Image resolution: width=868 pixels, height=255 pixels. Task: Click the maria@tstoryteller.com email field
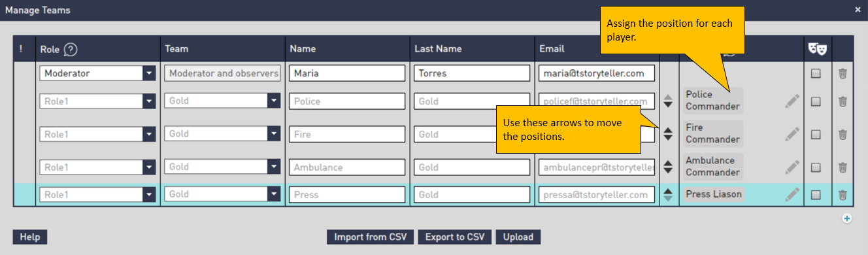click(x=597, y=73)
